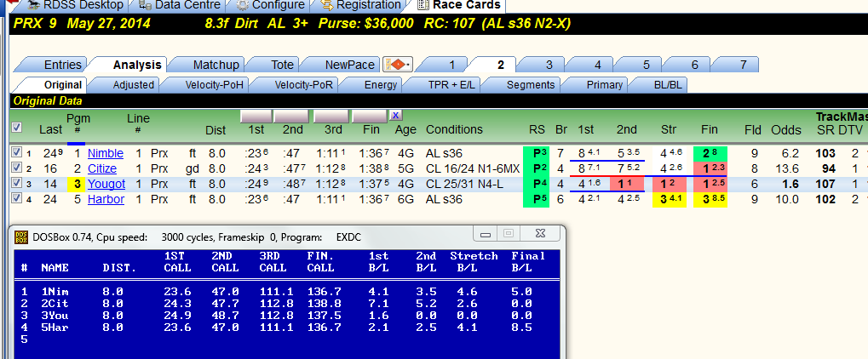Screen dimensions: 868x359
Task: Click the DOSBox window title icon
Action: coord(22,237)
